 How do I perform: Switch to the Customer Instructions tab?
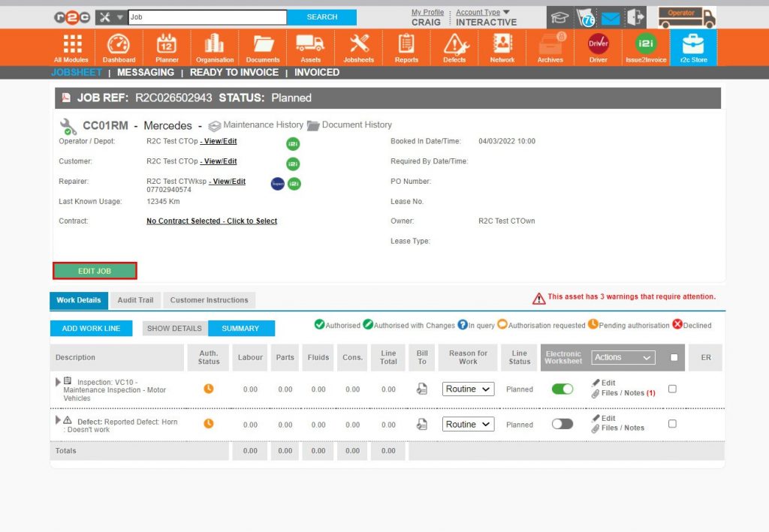click(209, 300)
